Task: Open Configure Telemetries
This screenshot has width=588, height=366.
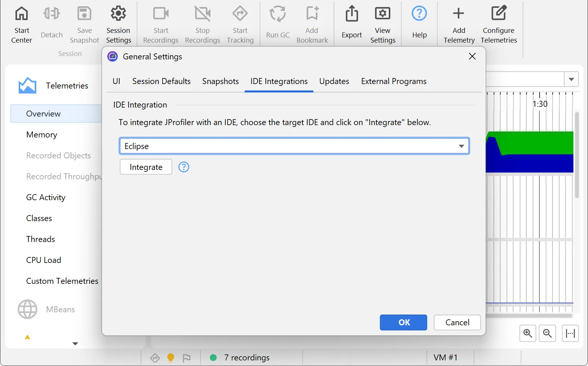Action: pyautogui.click(x=499, y=25)
